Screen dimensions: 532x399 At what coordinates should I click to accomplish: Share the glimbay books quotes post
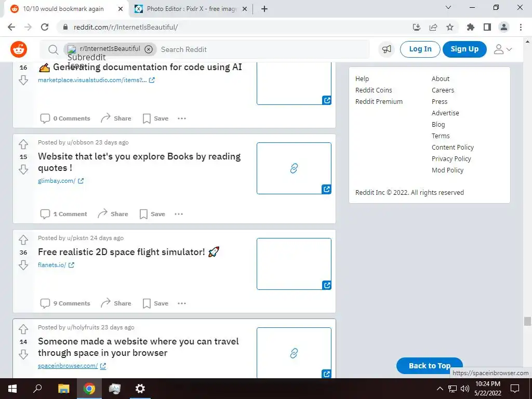pos(113,214)
